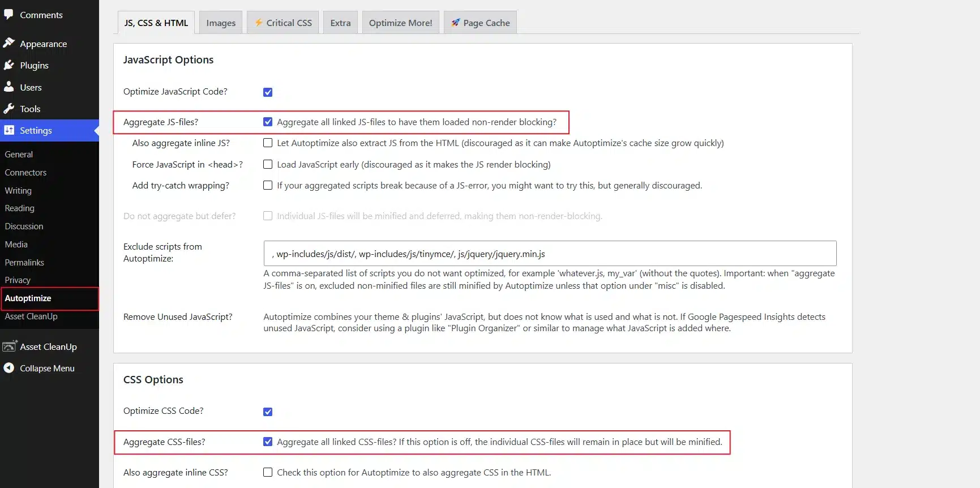
Task: Click the Comments speech bubble icon
Action: coord(8,14)
